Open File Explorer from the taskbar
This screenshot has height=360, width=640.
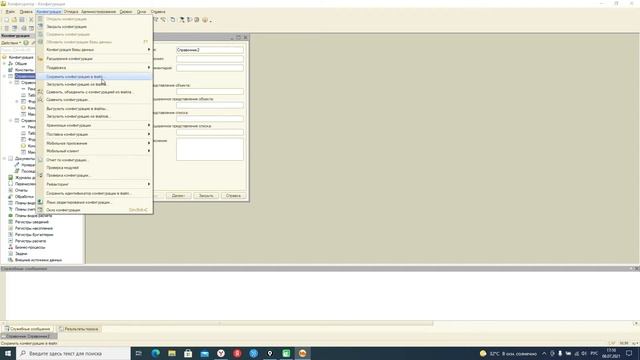(x=172, y=353)
